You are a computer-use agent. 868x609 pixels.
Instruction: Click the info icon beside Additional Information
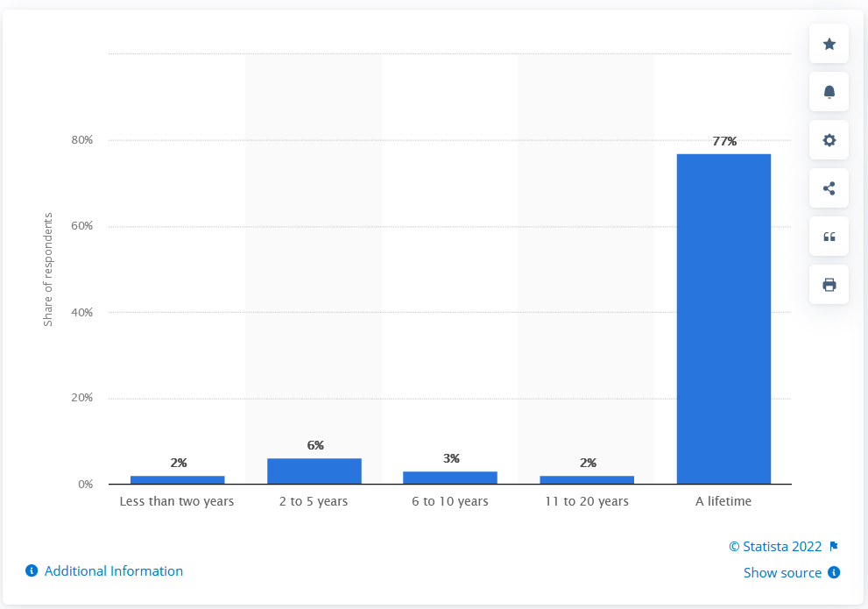[x=32, y=570]
